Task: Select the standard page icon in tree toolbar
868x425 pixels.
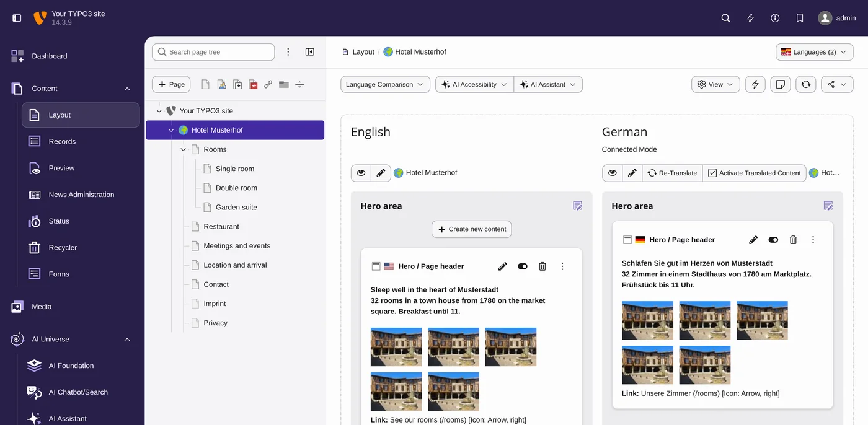Action: [205, 84]
